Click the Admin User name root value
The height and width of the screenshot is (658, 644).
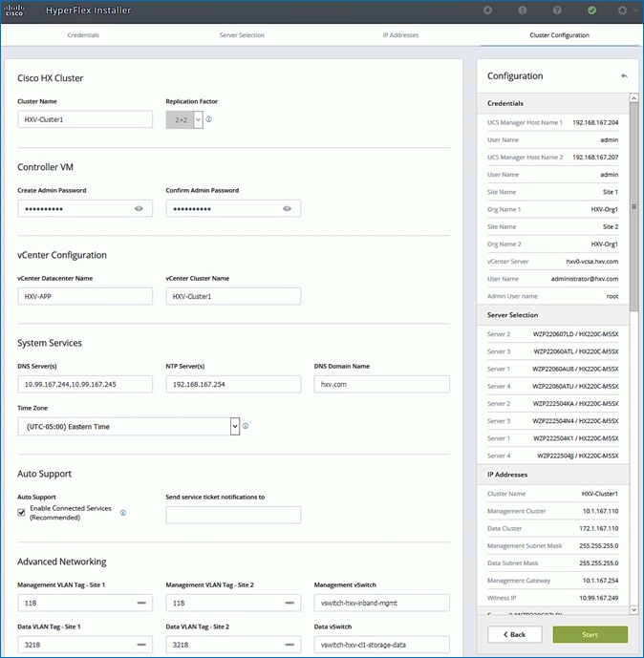[x=612, y=296]
